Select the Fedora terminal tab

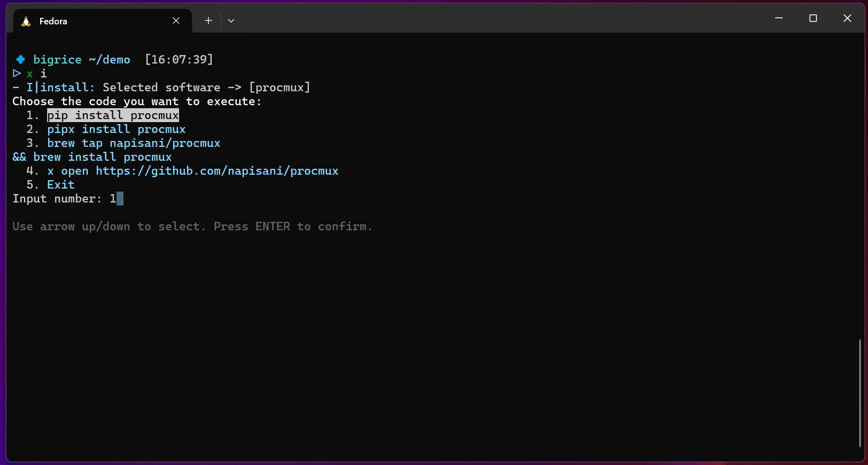(x=102, y=21)
